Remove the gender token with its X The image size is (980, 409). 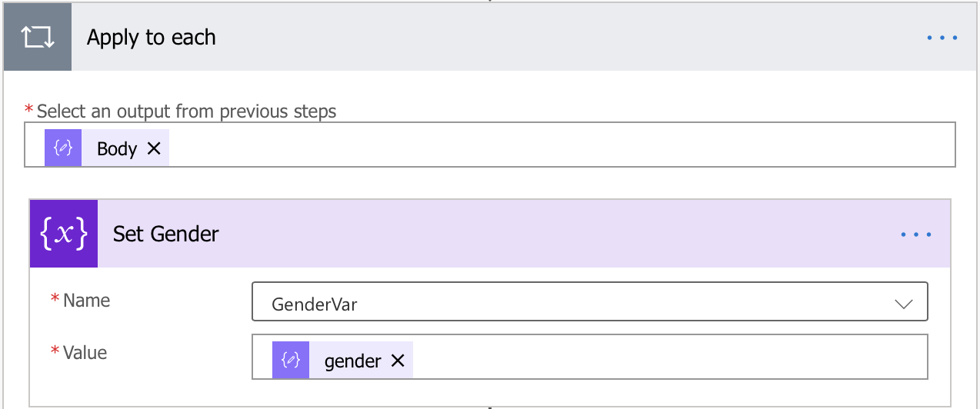[398, 361]
